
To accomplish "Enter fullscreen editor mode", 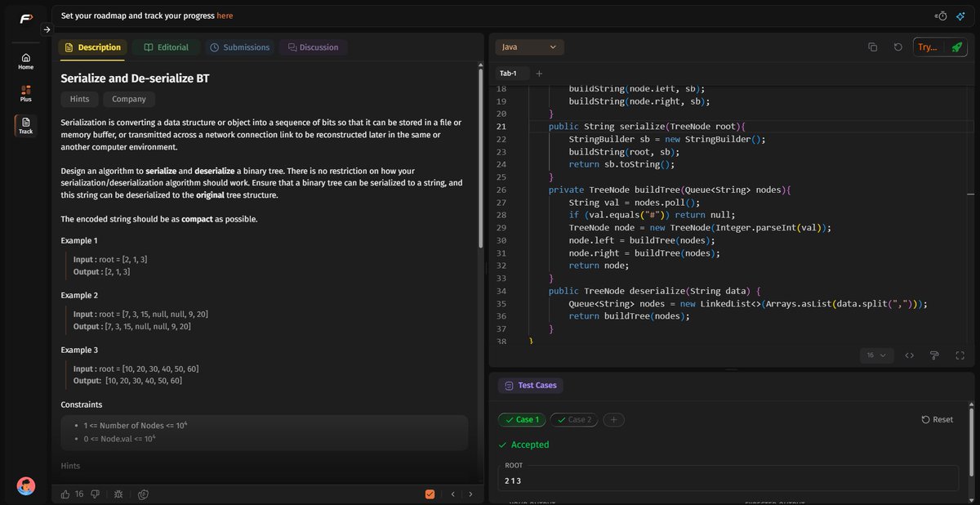I will tap(960, 355).
